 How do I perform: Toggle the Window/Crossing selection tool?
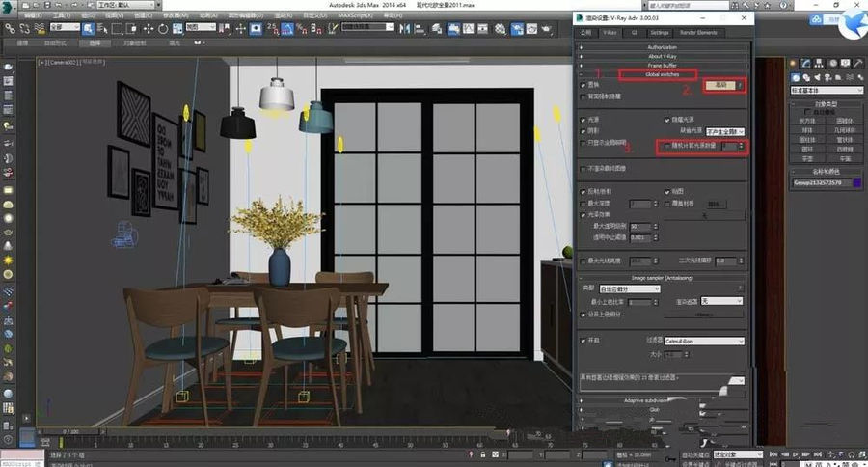pyautogui.click(x=132, y=28)
